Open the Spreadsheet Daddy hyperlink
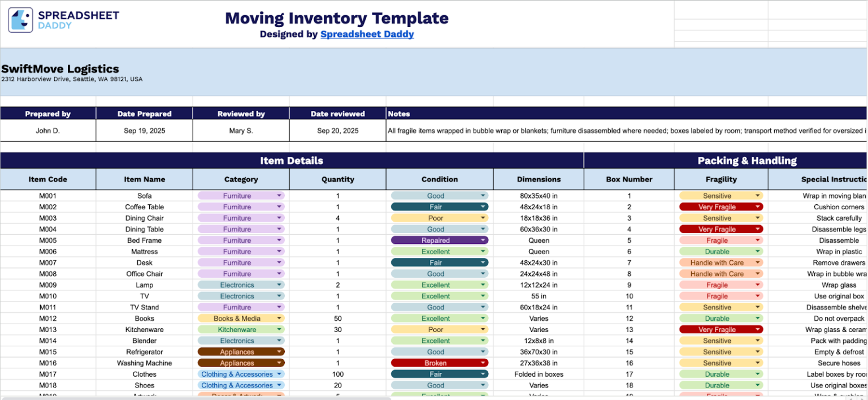The height and width of the screenshot is (400, 868). [x=367, y=34]
